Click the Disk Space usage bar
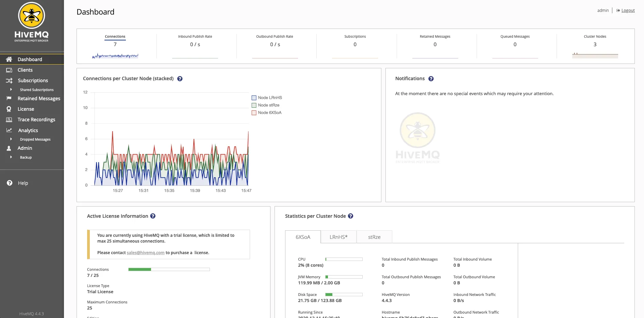The height and width of the screenshot is (318, 644). click(x=344, y=295)
